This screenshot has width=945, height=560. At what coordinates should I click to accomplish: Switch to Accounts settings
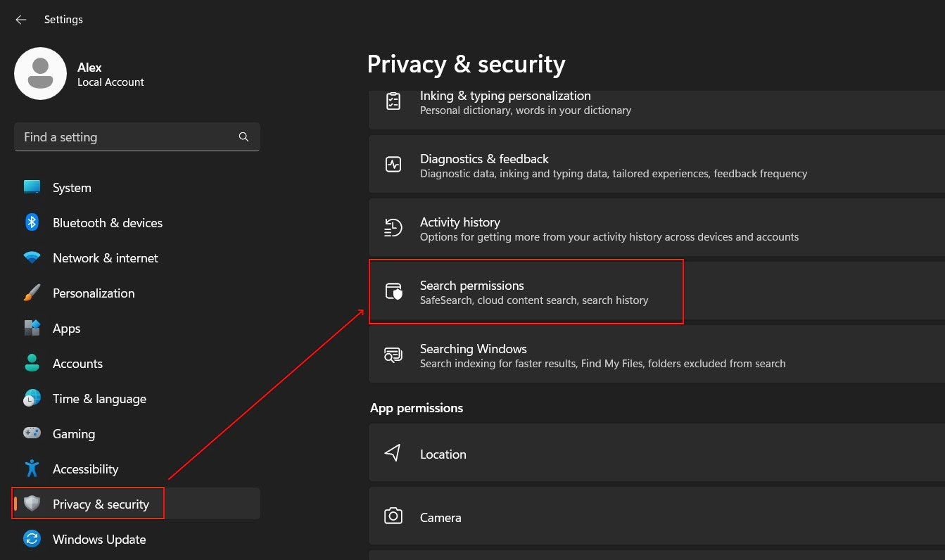[x=137, y=364]
